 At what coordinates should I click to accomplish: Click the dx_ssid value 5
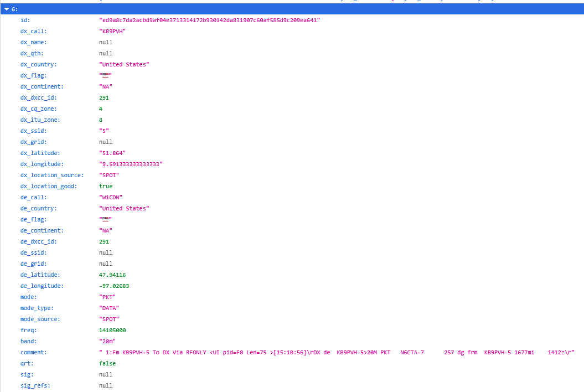click(104, 131)
